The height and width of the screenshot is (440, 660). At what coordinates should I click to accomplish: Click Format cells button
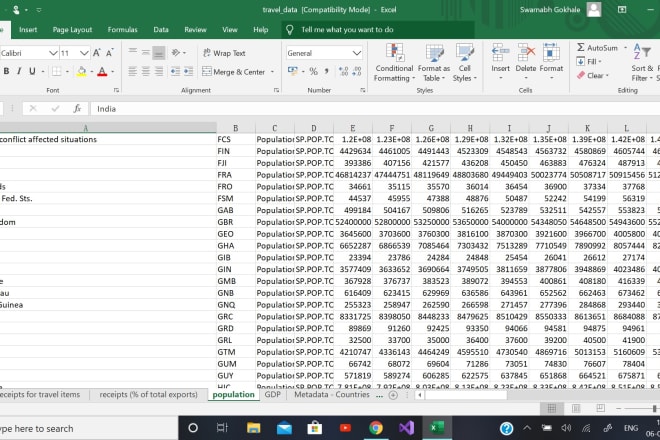coord(551,61)
